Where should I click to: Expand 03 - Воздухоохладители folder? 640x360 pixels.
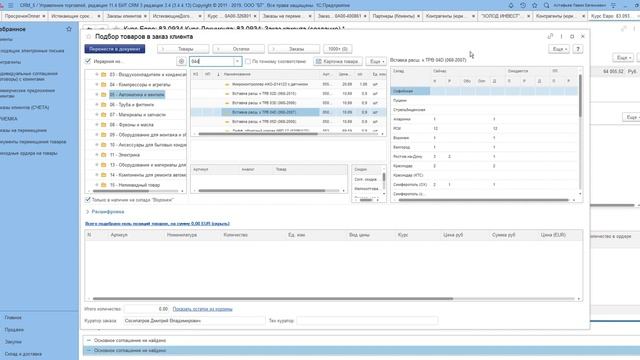point(97,74)
